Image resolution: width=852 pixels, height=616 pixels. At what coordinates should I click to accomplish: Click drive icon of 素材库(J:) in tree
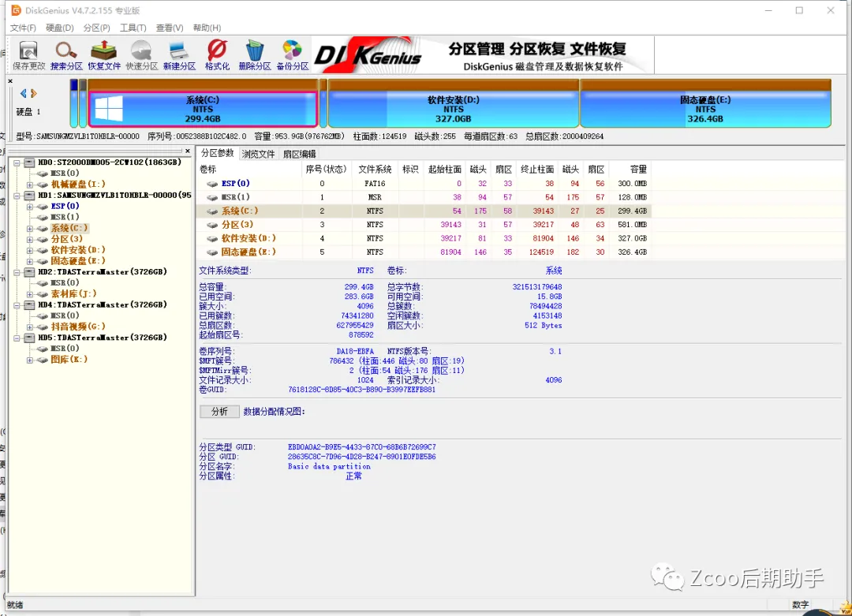pos(43,294)
